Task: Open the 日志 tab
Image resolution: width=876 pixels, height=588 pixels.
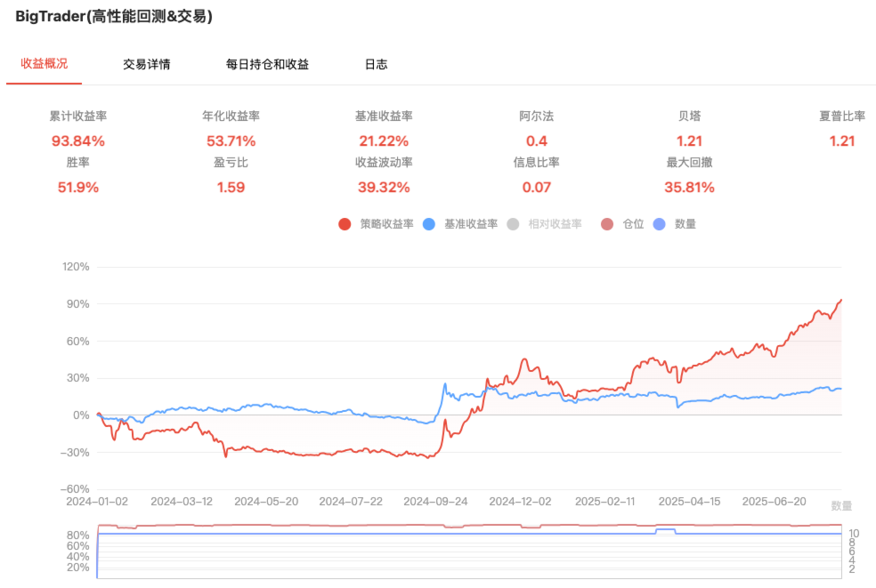Action: (x=376, y=64)
